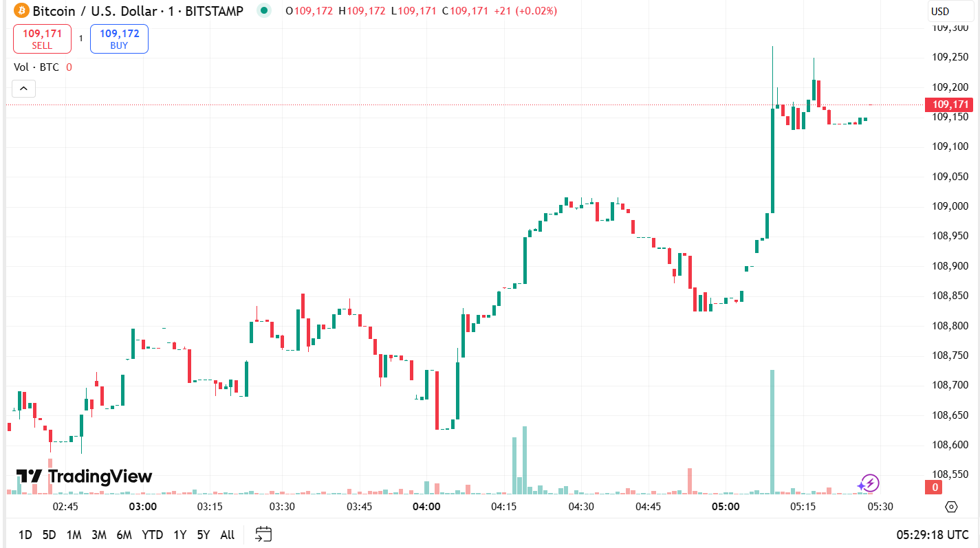
Task: Select the 5Y time range
Action: [203, 535]
